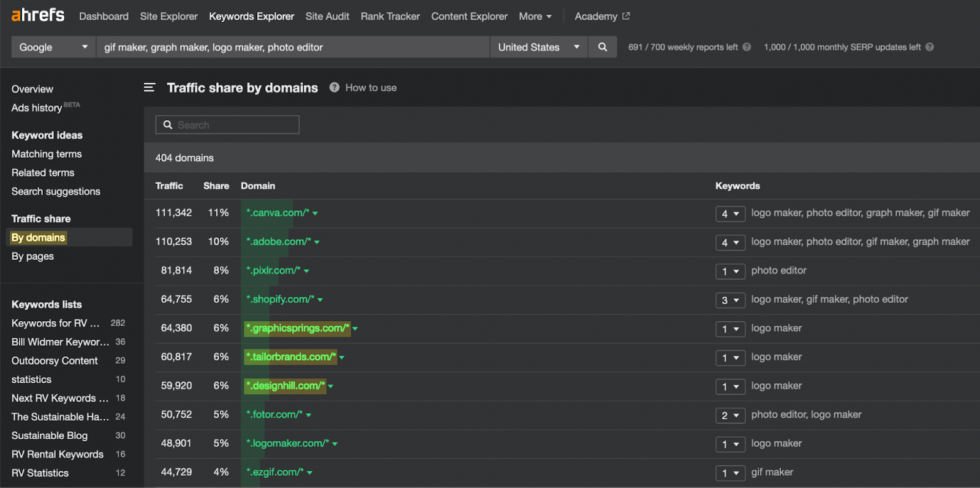Open the Academy external link icon

pyautogui.click(x=626, y=17)
